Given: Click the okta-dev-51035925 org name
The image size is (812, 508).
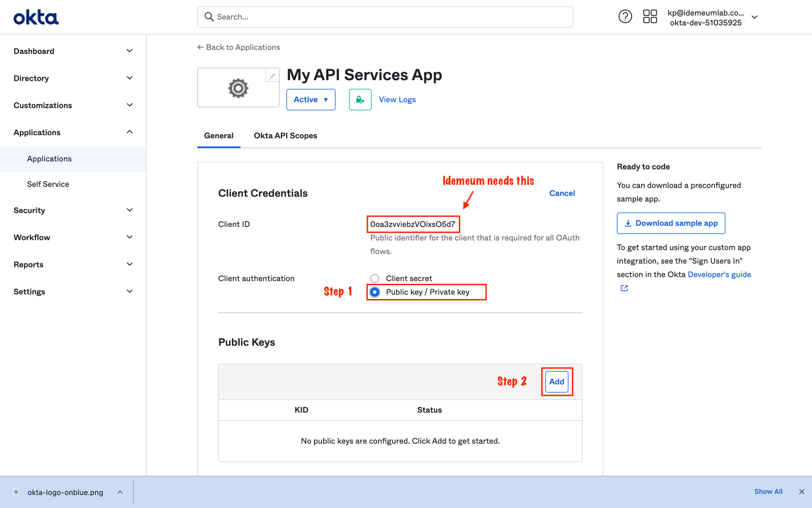Looking at the screenshot, I should tap(706, 23).
